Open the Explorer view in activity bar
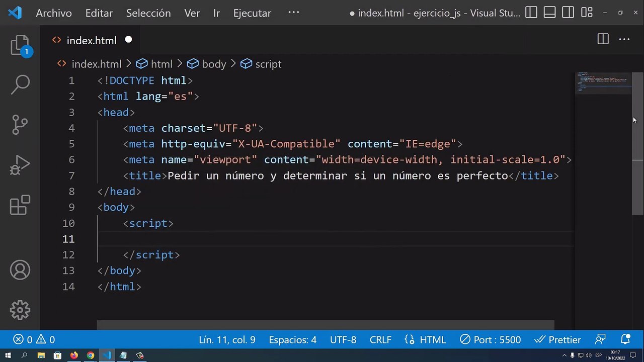 (20, 45)
